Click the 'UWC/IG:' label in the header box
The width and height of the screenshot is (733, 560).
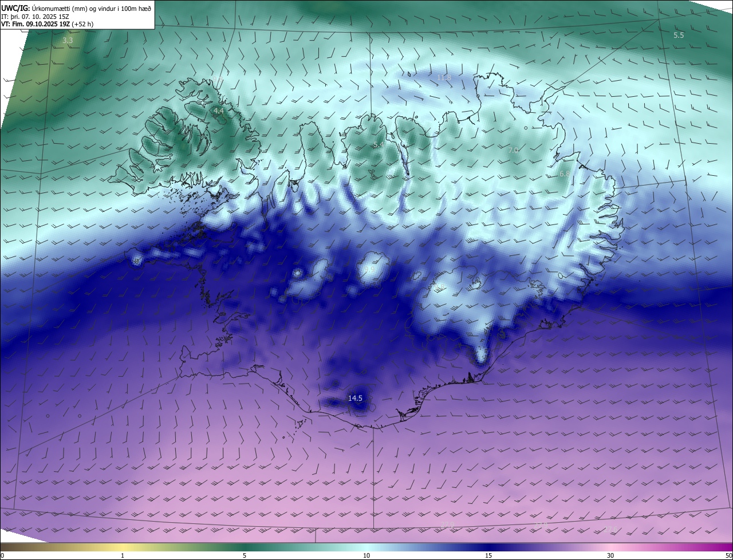click(16, 8)
